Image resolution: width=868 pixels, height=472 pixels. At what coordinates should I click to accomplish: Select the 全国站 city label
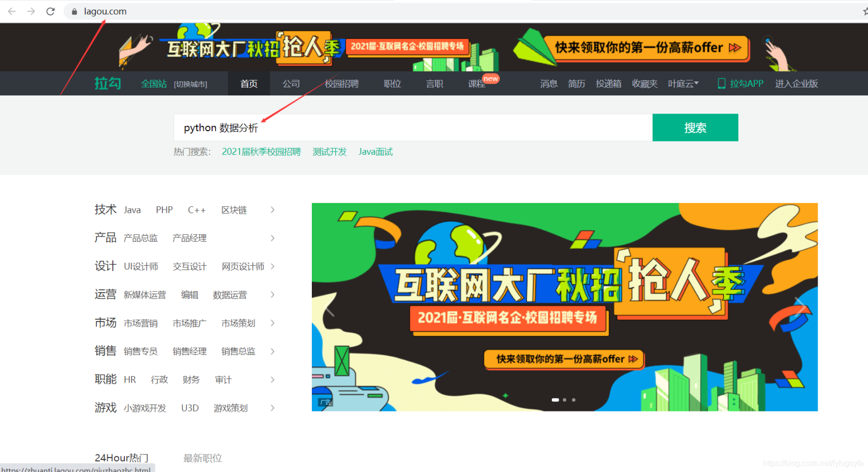tap(154, 84)
